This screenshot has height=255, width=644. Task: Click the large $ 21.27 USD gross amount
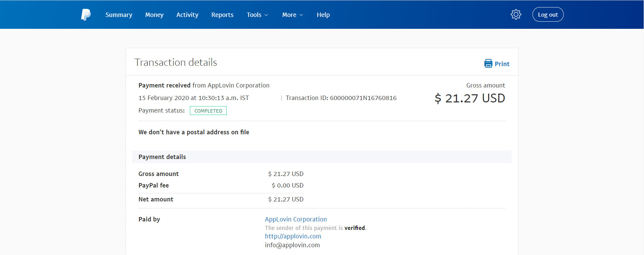[x=470, y=98]
